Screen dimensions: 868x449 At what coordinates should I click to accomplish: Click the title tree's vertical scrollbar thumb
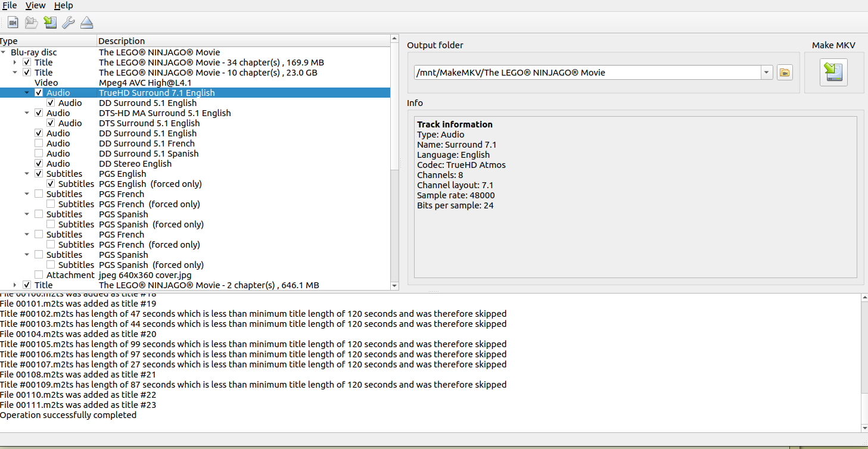click(394, 107)
